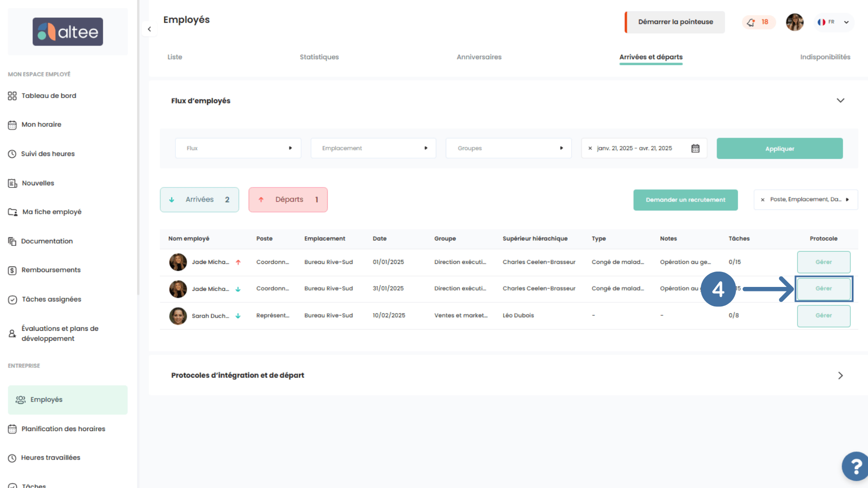Image resolution: width=868 pixels, height=488 pixels.
Task: Click Jade Micha departure red arrow icon
Action: click(x=238, y=262)
